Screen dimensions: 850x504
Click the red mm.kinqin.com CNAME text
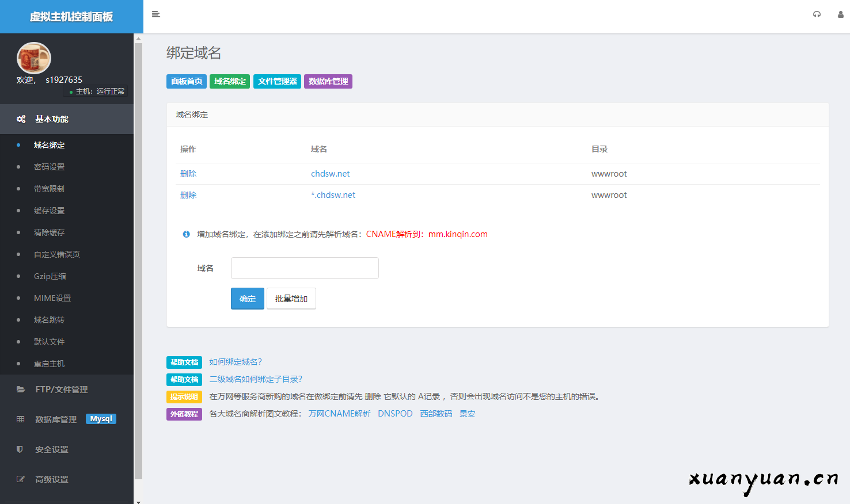pos(458,234)
